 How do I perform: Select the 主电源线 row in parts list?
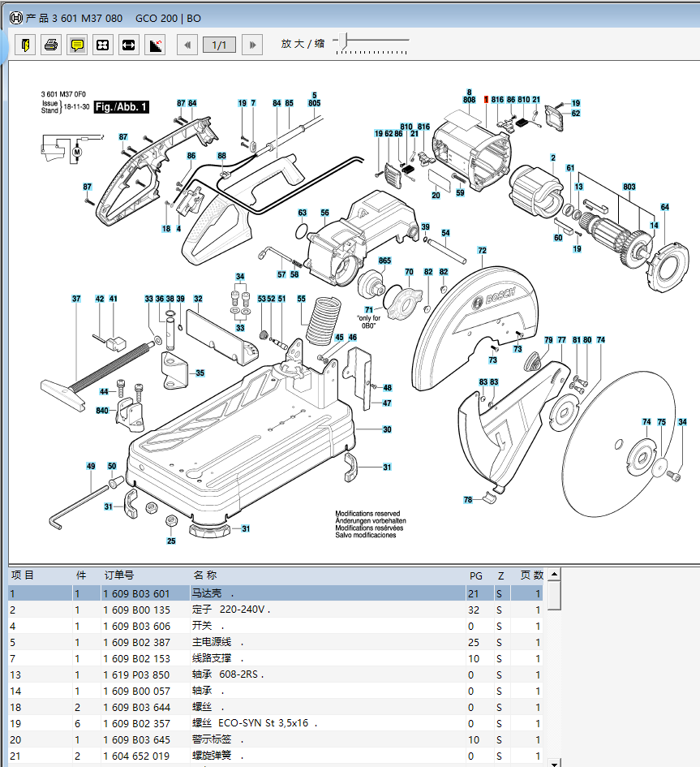[275, 642]
